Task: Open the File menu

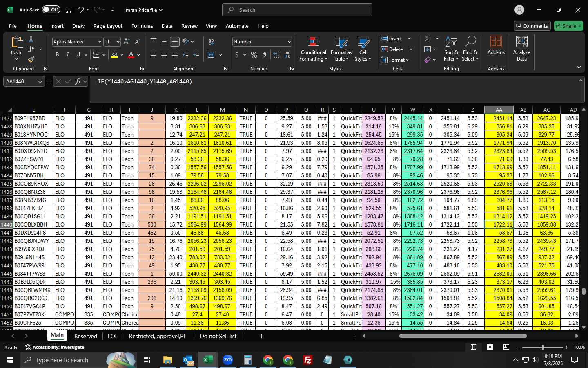Action: point(13,26)
